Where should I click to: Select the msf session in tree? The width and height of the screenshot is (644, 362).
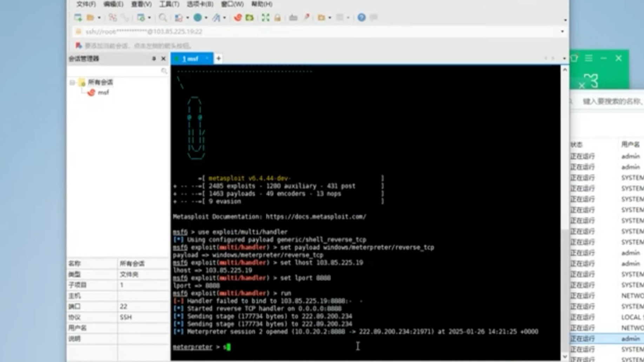click(103, 93)
